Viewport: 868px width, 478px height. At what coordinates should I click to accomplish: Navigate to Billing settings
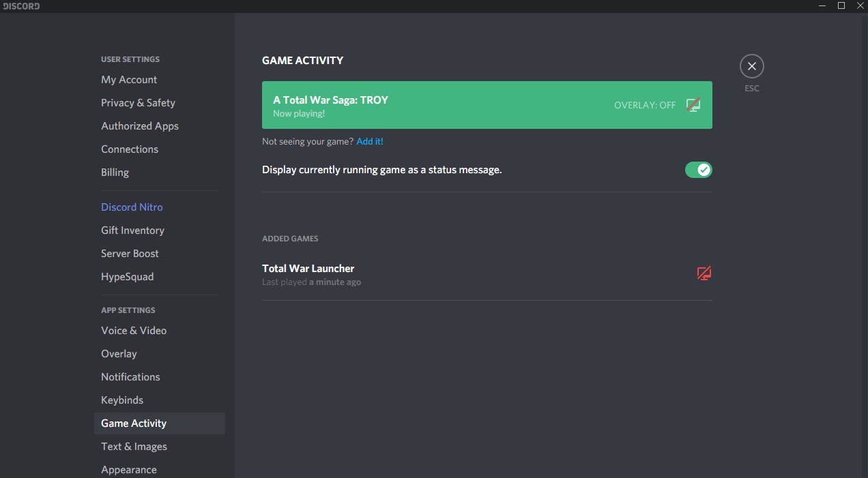tap(115, 173)
